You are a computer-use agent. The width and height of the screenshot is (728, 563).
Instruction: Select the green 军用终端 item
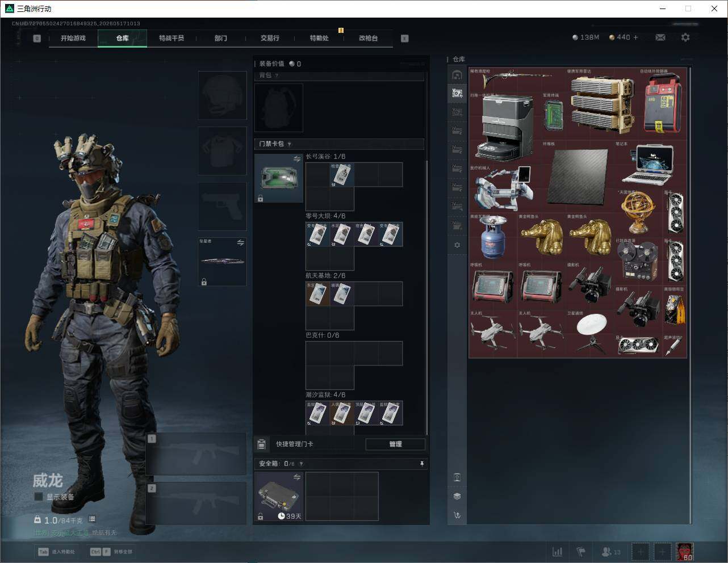point(553,115)
